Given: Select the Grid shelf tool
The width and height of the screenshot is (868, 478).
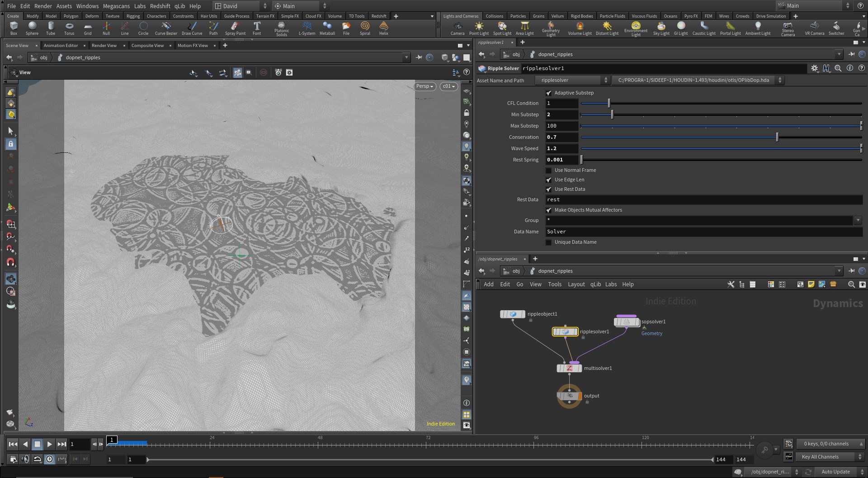Looking at the screenshot, I should tap(88, 28).
